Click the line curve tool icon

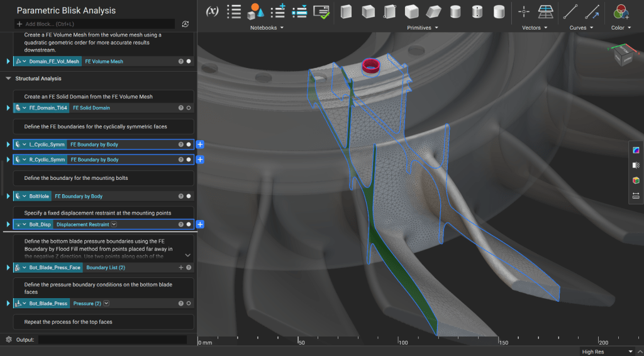(x=570, y=11)
